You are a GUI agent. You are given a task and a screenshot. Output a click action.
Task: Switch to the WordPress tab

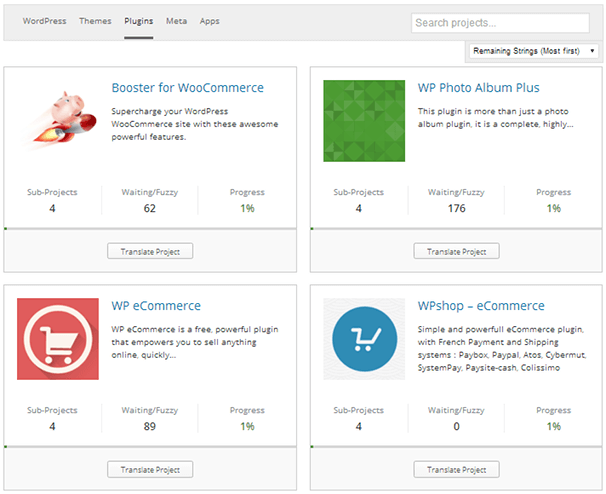44,21
